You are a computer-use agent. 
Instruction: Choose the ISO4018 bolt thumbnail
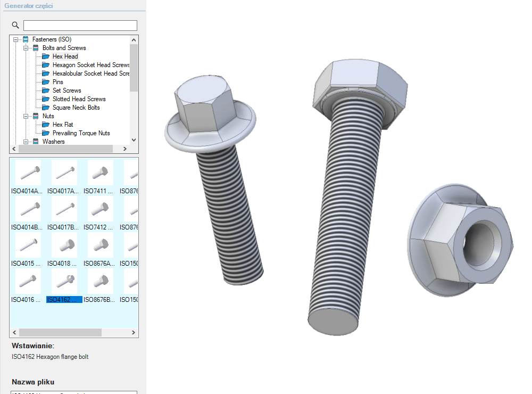[64, 245]
